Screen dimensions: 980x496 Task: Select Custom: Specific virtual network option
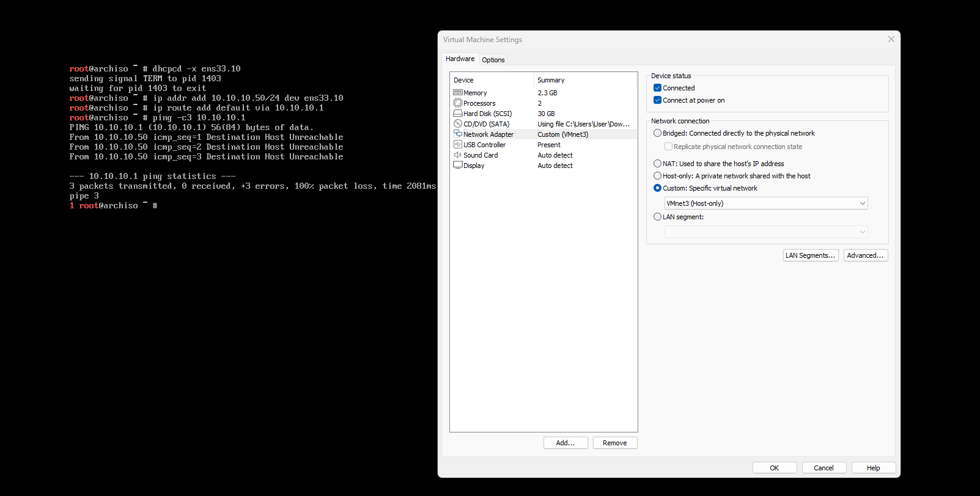click(x=658, y=188)
